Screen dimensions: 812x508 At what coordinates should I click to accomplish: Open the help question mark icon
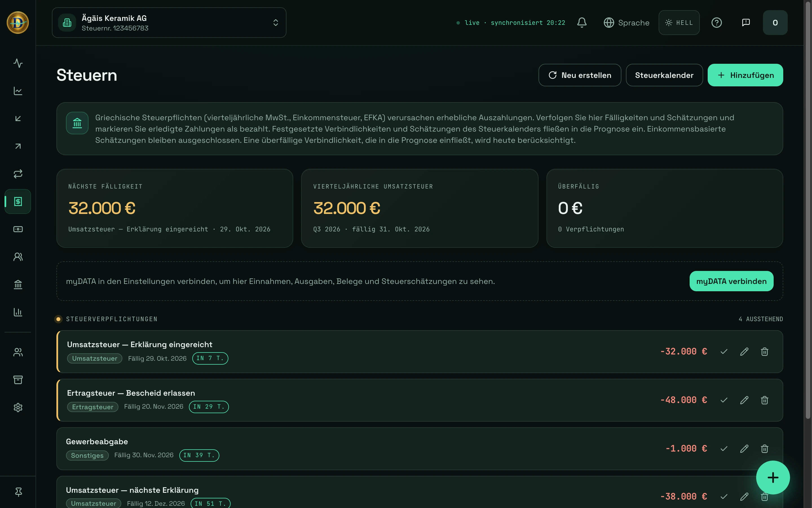click(x=717, y=23)
